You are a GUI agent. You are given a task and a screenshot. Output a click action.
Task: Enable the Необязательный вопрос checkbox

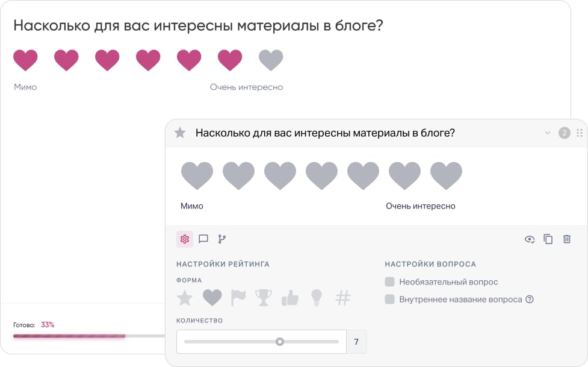pyautogui.click(x=390, y=282)
